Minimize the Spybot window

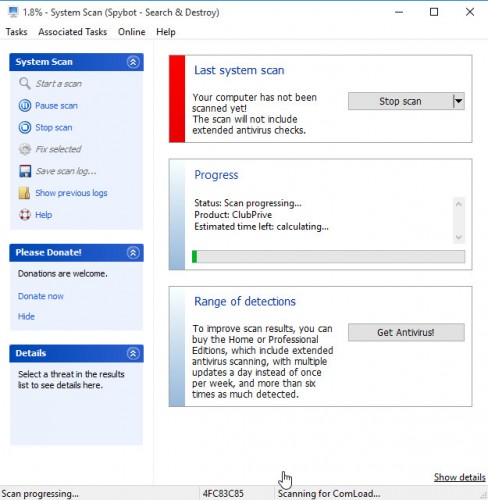pos(399,12)
